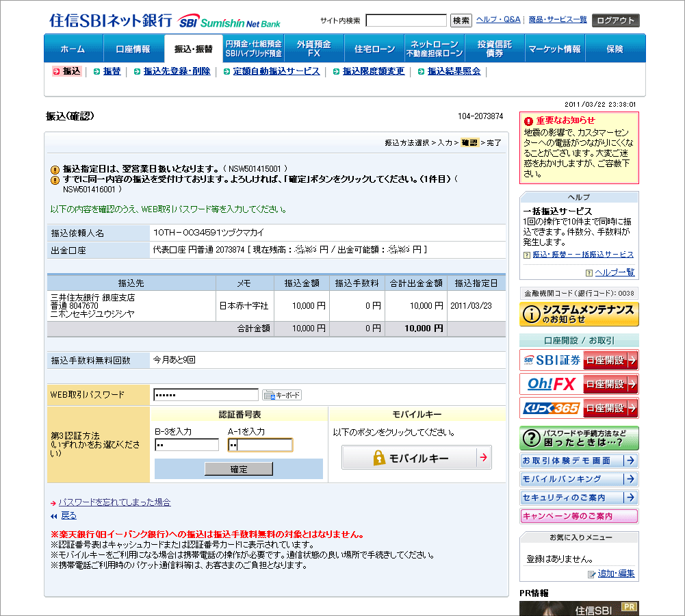The image size is (685, 616).
Task: Click the B-3 authentication number field
Action: click(187, 445)
